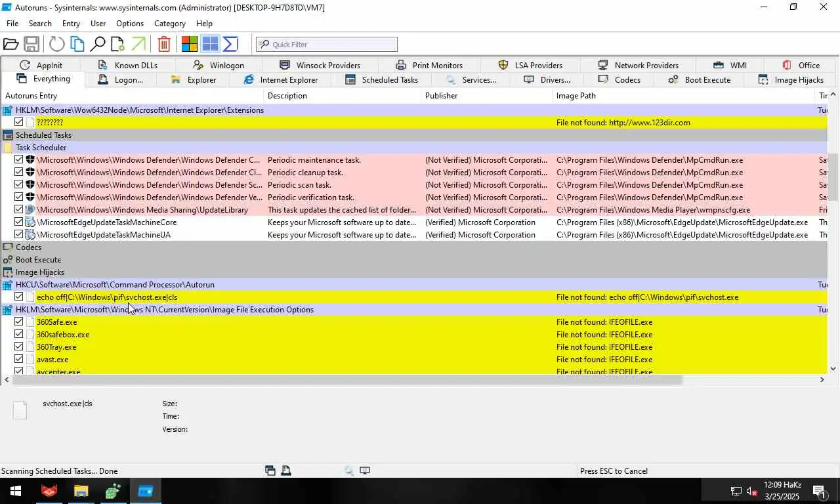Open the Search menu
The image size is (840, 504).
pos(40,23)
